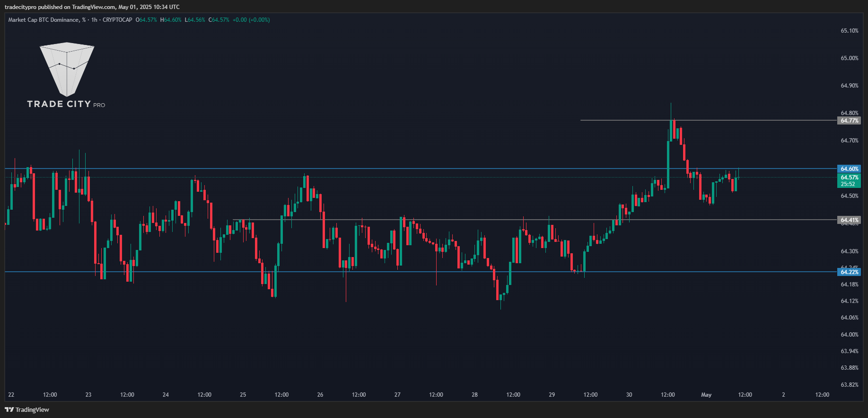Select the gray 64.77% price label
The height and width of the screenshot is (418, 868).
click(849, 121)
